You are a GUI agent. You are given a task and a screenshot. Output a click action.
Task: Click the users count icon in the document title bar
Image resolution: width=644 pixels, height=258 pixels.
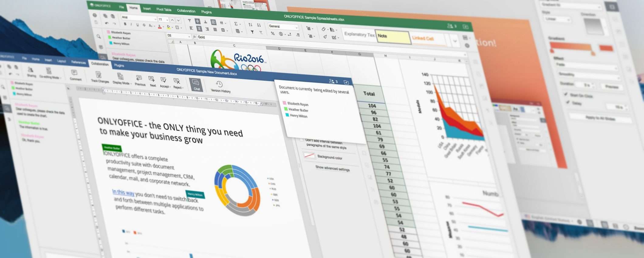333,81
